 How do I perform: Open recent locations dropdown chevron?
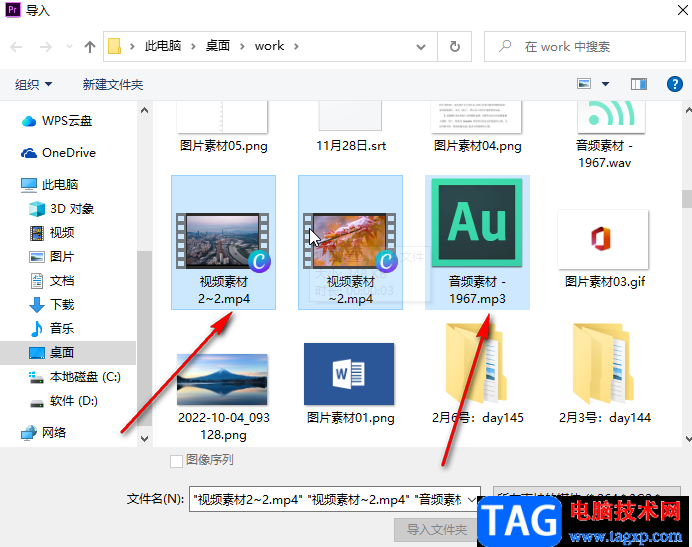tap(69, 46)
